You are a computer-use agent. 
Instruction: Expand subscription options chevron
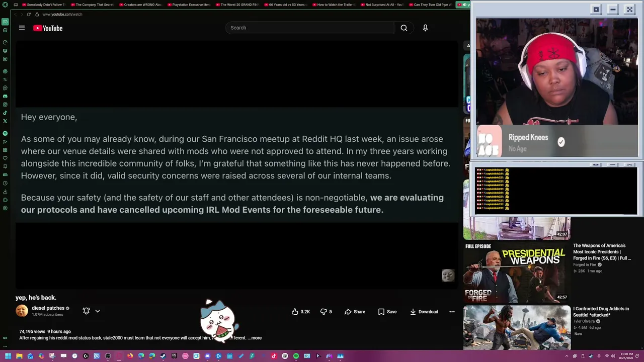coord(98,311)
